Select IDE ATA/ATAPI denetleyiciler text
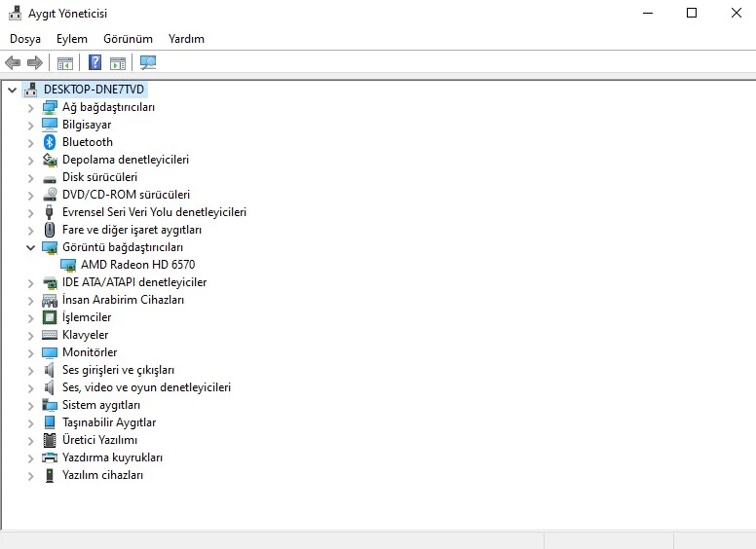The height and width of the screenshot is (549, 756). pos(134,282)
